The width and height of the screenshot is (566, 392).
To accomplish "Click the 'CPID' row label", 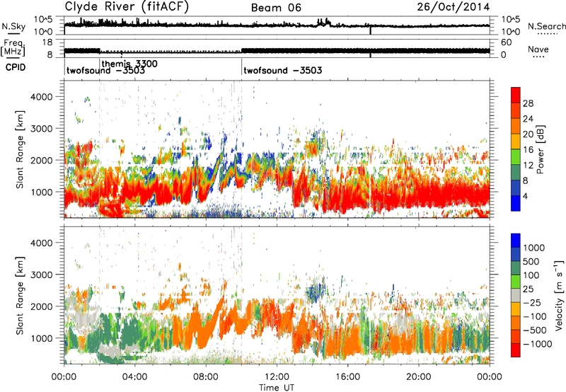I will pyautogui.click(x=16, y=67).
